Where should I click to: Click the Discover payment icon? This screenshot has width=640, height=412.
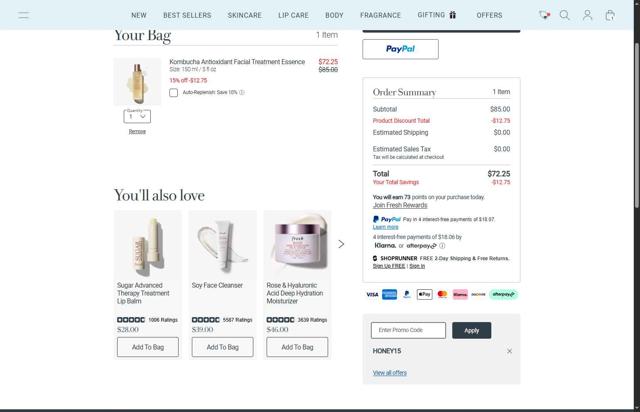click(478, 294)
